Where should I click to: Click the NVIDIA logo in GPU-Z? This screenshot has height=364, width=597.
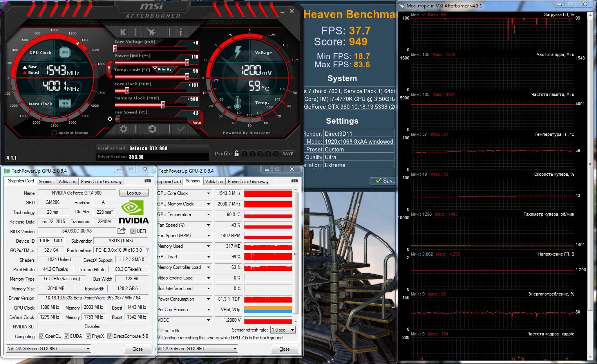[134, 212]
